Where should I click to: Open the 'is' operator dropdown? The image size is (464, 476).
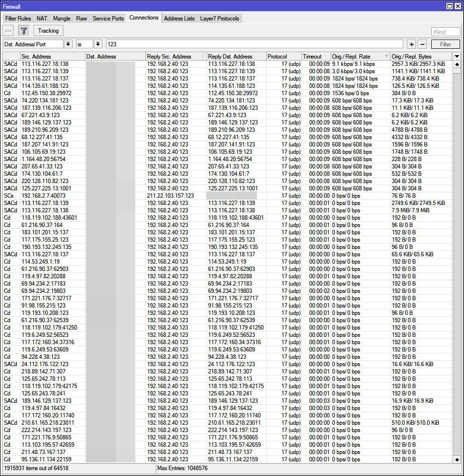coord(98,44)
